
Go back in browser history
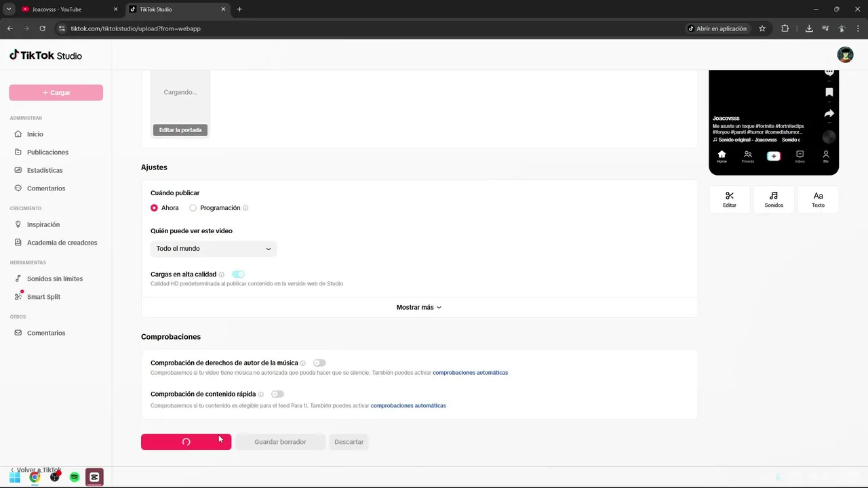[x=10, y=28]
